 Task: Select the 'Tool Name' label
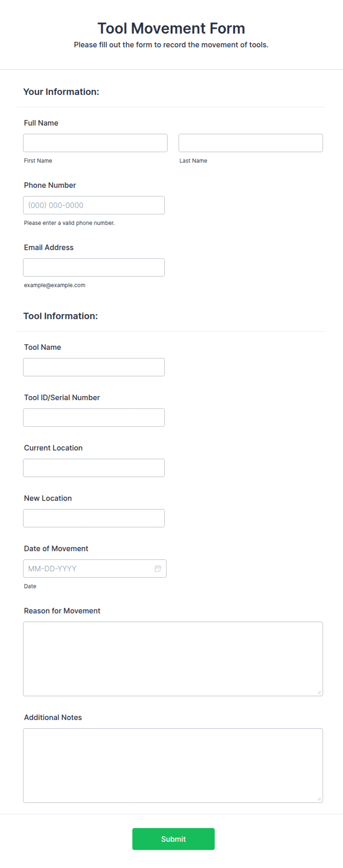[42, 347]
